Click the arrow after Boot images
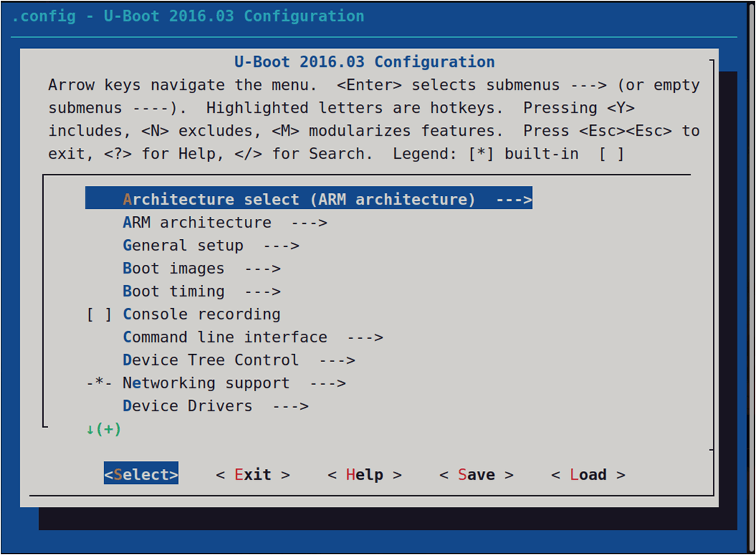 click(262, 269)
